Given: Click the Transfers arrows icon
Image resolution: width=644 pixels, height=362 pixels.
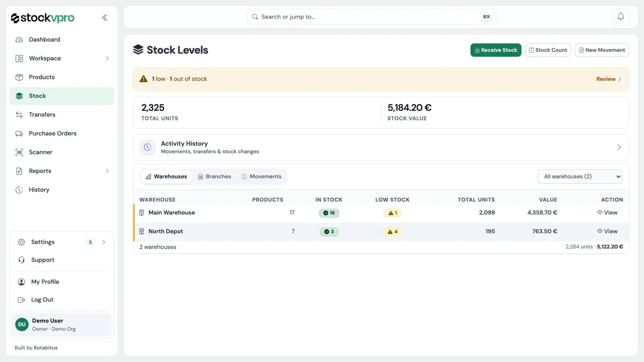Looking at the screenshot, I should pyautogui.click(x=19, y=115).
